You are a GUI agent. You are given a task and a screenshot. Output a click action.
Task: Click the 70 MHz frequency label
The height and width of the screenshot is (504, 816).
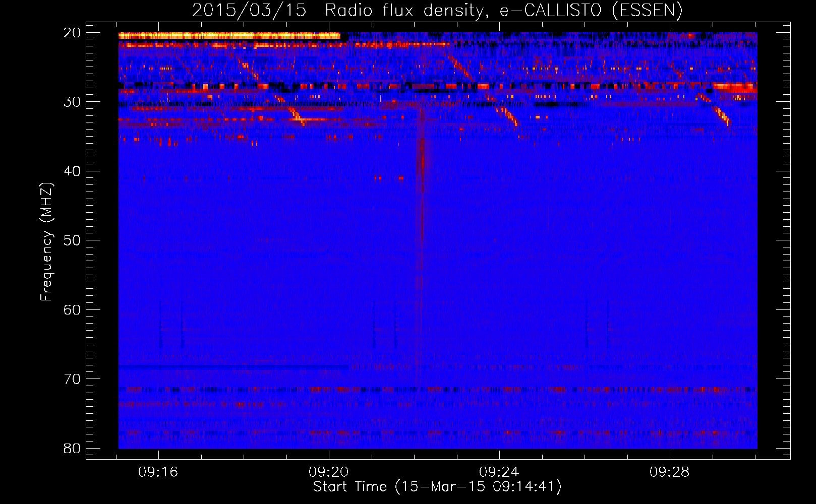(x=72, y=379)
